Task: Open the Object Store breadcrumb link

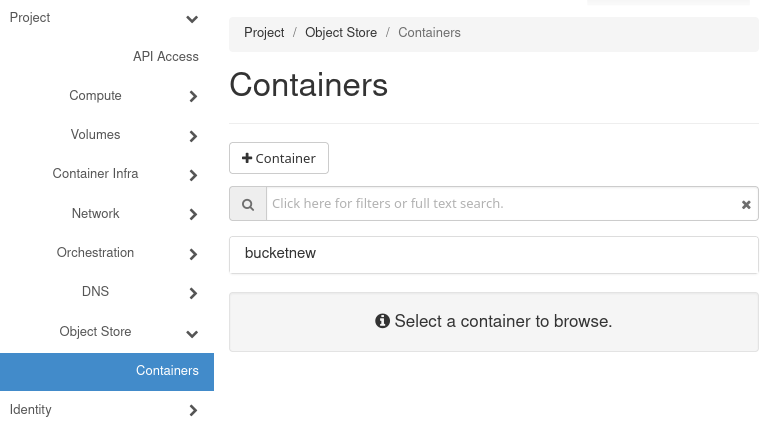Action: pos(341,33)
